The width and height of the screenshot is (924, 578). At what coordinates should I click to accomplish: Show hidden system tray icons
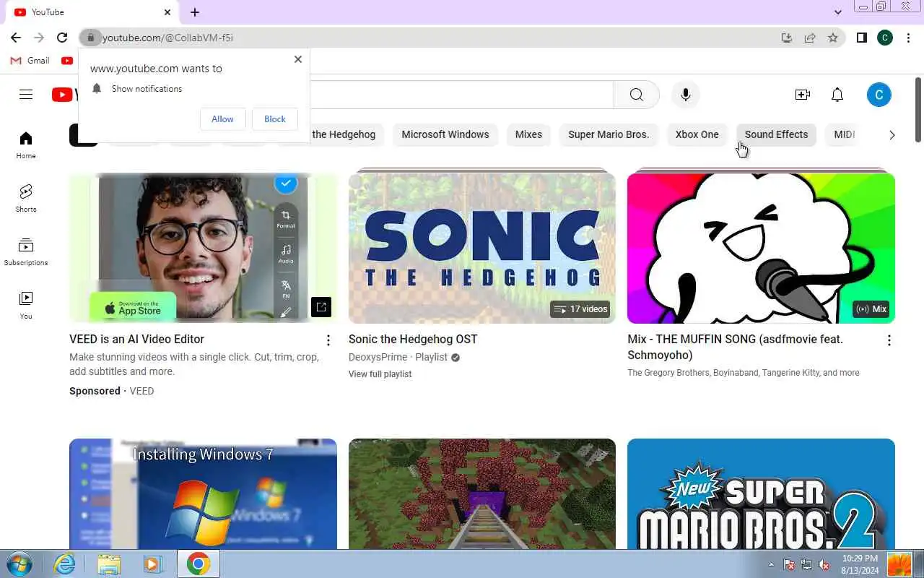coord(771,564)
